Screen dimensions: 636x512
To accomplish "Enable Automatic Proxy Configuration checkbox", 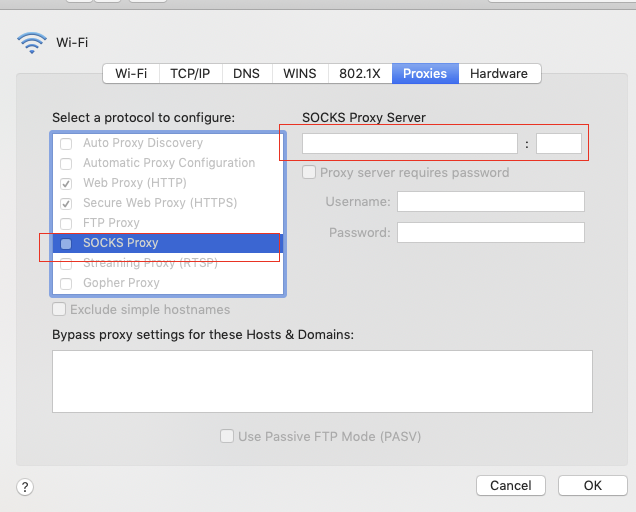I will (66, 163).
